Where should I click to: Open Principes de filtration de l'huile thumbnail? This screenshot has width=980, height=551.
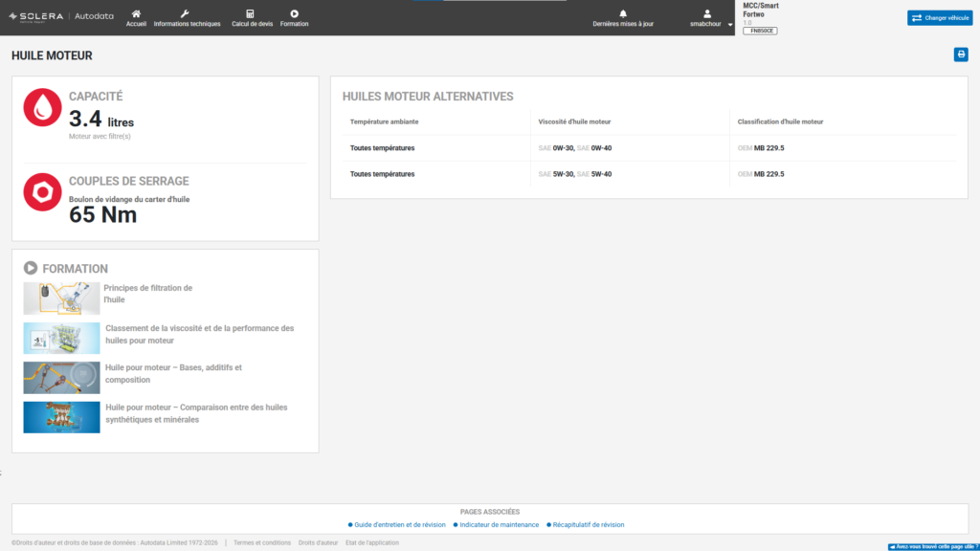click(x=61, y=298)
